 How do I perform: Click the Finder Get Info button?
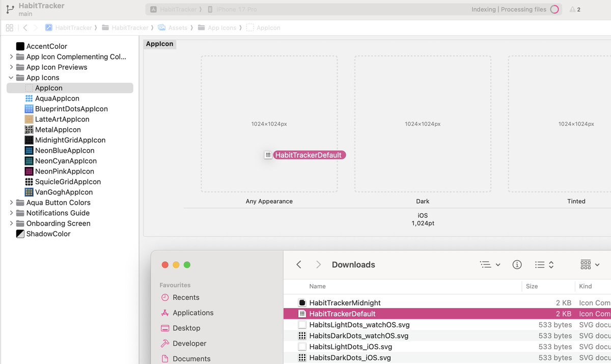(517, 265)
